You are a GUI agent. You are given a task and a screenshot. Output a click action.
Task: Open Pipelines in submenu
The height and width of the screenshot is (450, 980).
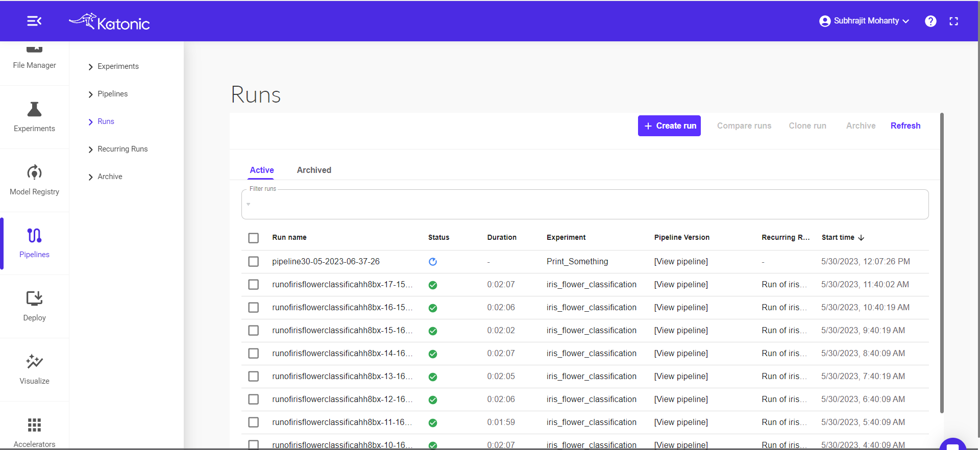(112, 94)
